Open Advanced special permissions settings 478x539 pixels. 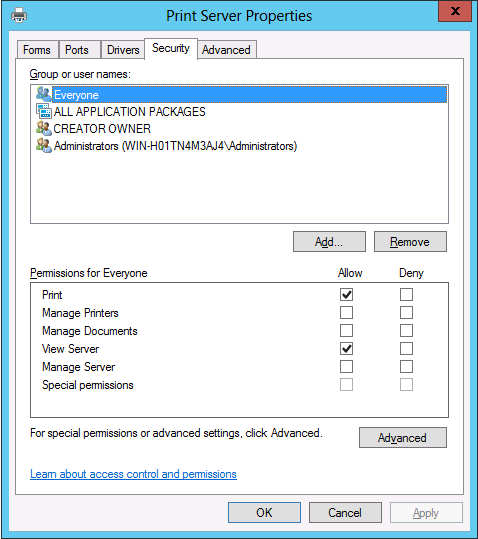pos(403,438)
